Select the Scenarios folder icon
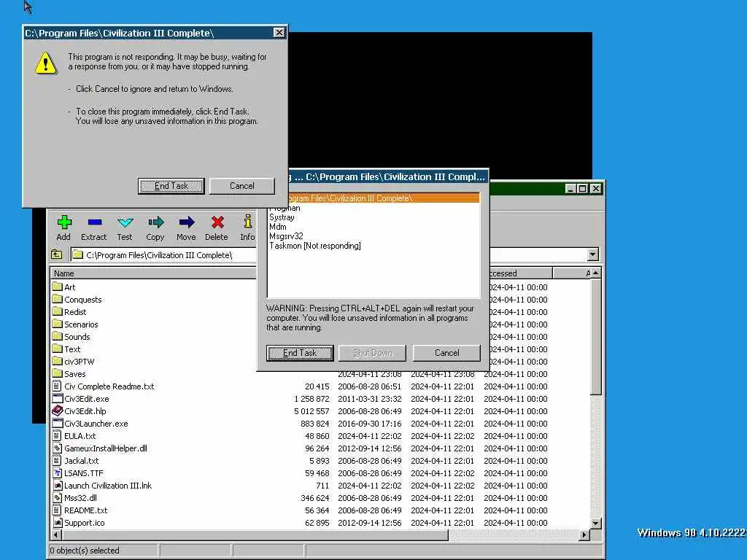 57,324
